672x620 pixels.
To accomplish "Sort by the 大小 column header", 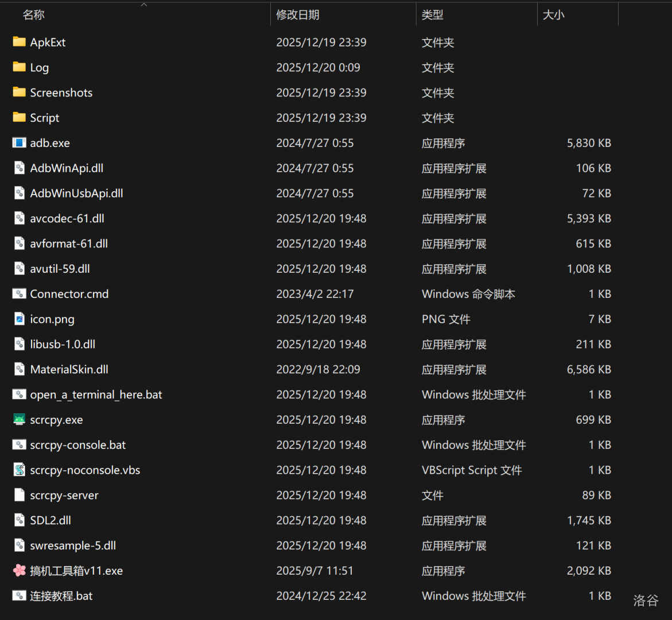I will [554, 15].
